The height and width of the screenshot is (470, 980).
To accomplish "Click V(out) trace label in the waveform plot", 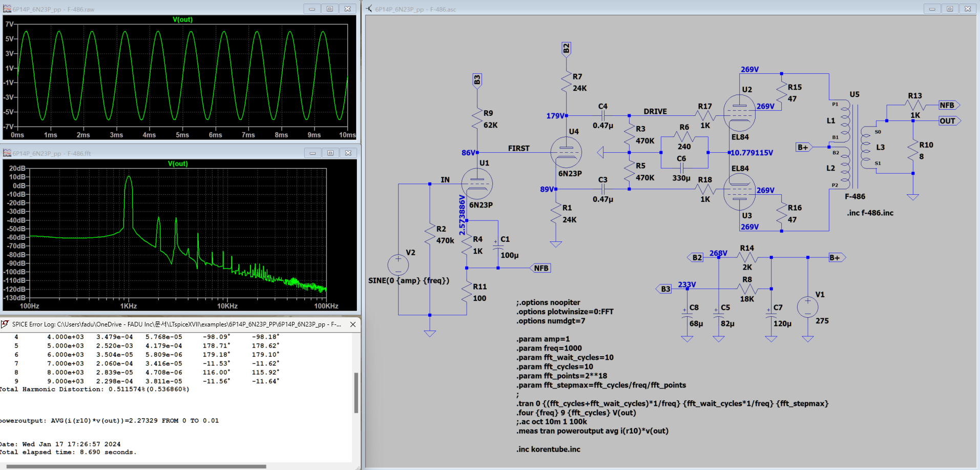I will [x=182, y=19].
